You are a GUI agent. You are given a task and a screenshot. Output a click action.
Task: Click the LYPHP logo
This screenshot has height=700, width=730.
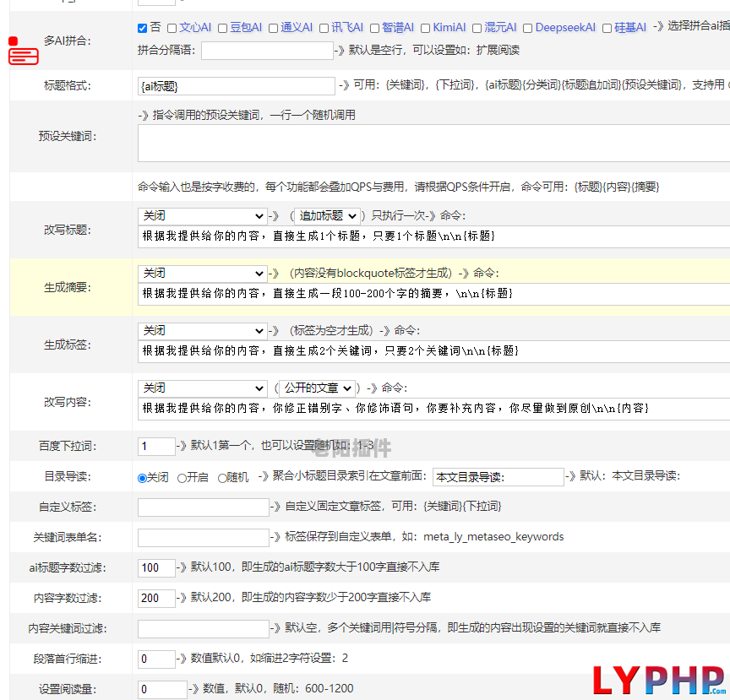[656, 680]
